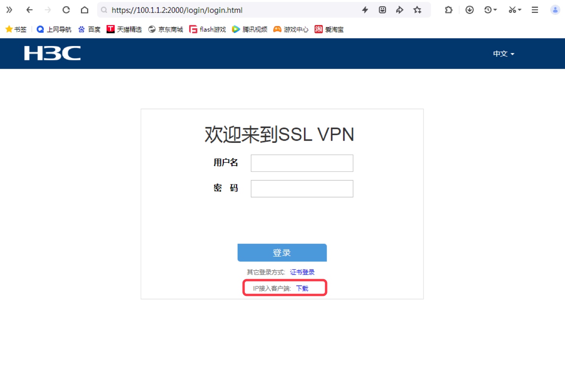
Task: Click the user profile avatar icon
Action: pyautogui.click(x=555, y=10)
